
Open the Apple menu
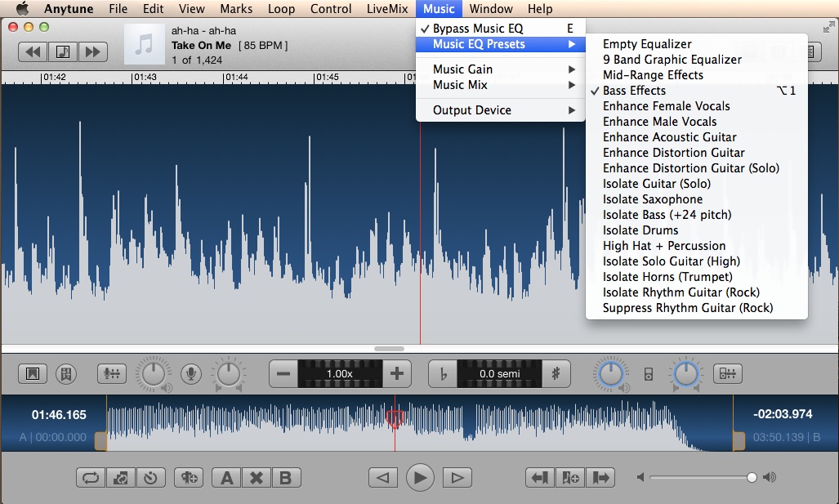[22, 8]
